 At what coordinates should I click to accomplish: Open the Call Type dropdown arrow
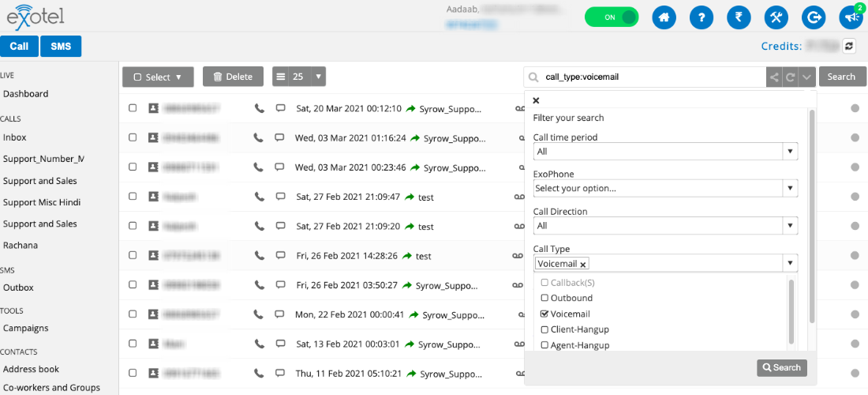790,263
